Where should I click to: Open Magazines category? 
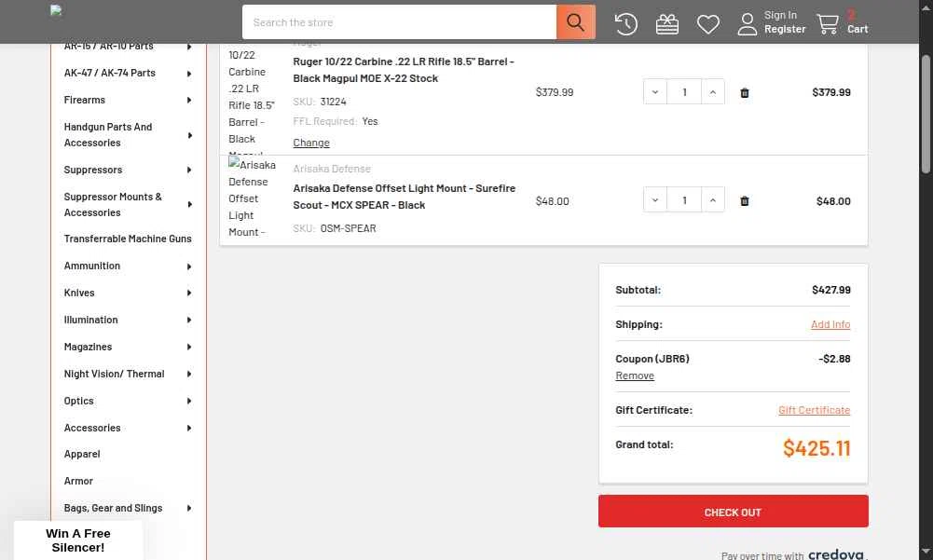coord(88,347)
